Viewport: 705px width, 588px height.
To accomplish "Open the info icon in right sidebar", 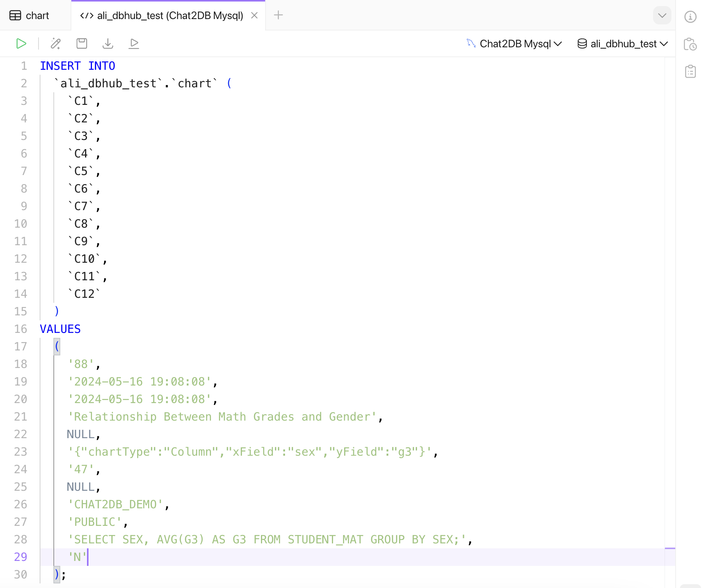I will coord(690,17).
